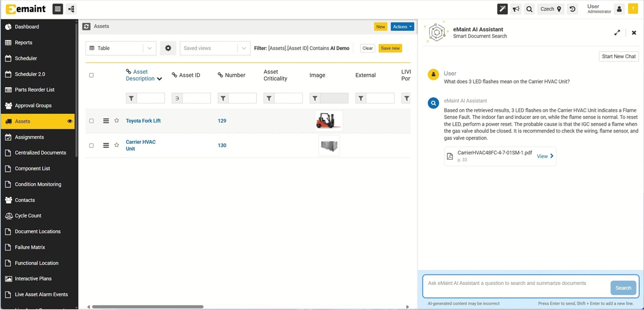Open the Czech location selector
The width and height of the screenshot is (644, 310).
551,9
